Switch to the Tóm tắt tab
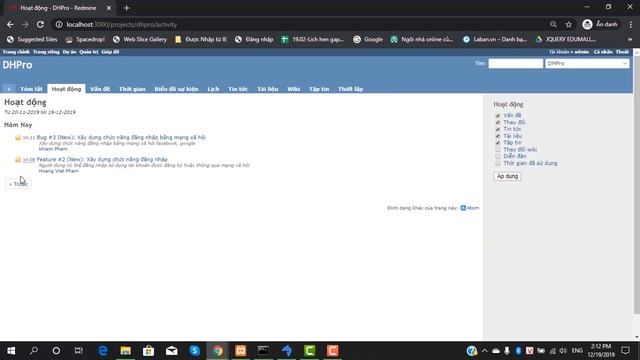640x360 pixels. tap(31, 89)
